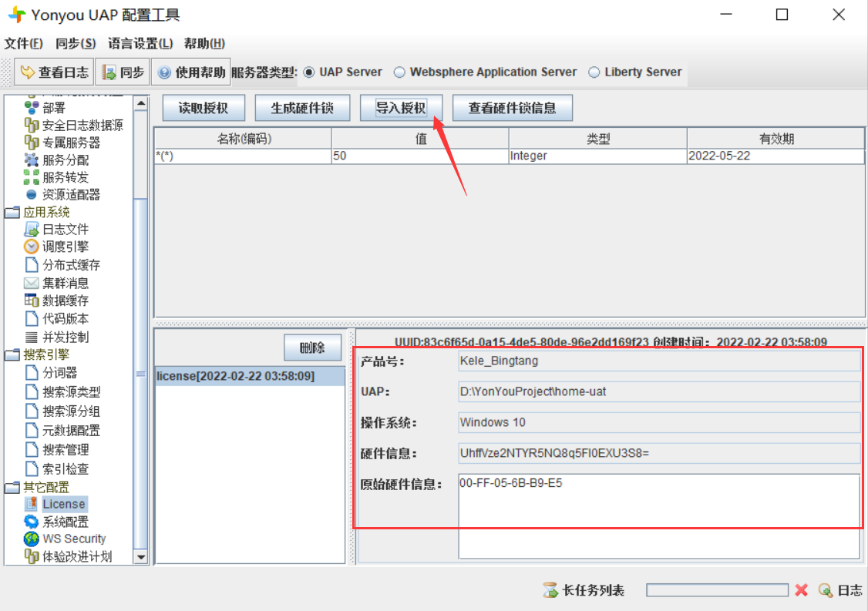
Task: Collapse the 其它配置 folder
Action: click(x=12, y=488)
